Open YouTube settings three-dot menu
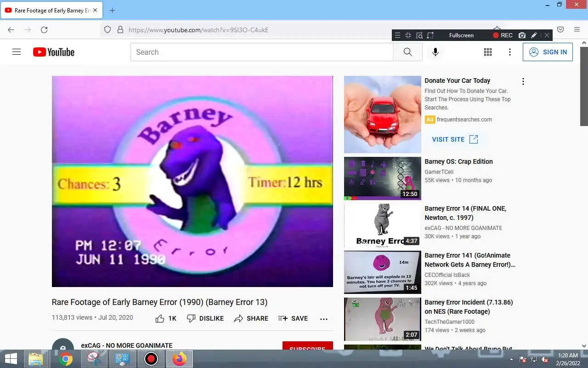The image size is (588, 368). pos(509,52)
